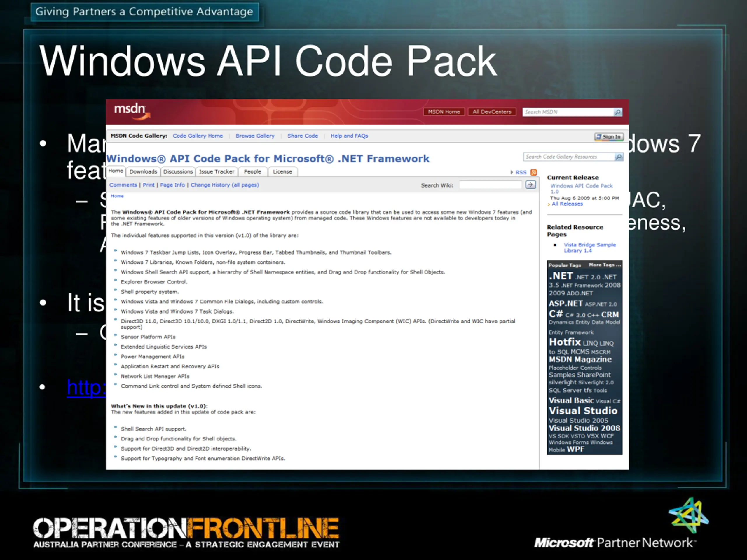Open All DevCenters
The height and width of the screenshot is (560, 747).
(492, 112)
